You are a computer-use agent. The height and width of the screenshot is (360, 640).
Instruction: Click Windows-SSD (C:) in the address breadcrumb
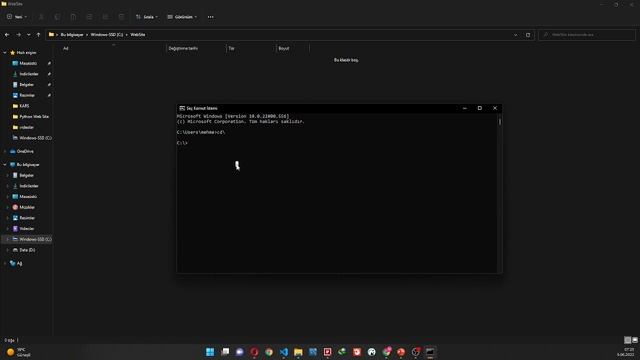[107, 35]
